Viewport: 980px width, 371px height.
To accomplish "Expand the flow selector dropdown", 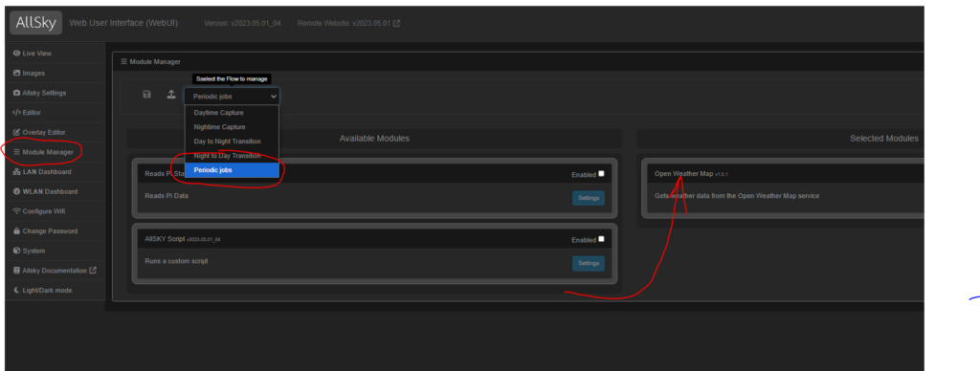I will [232, 97].
